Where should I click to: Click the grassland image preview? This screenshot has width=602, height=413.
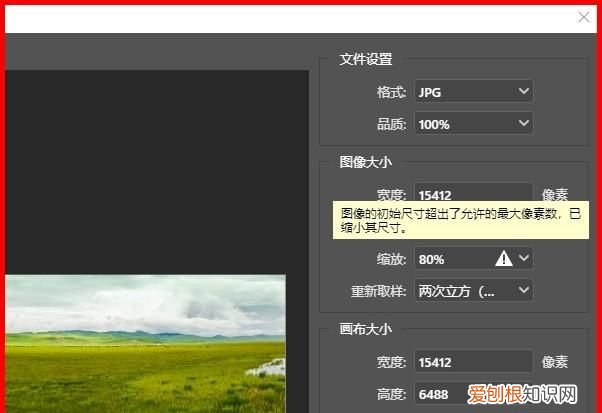(x=145, y=340)
